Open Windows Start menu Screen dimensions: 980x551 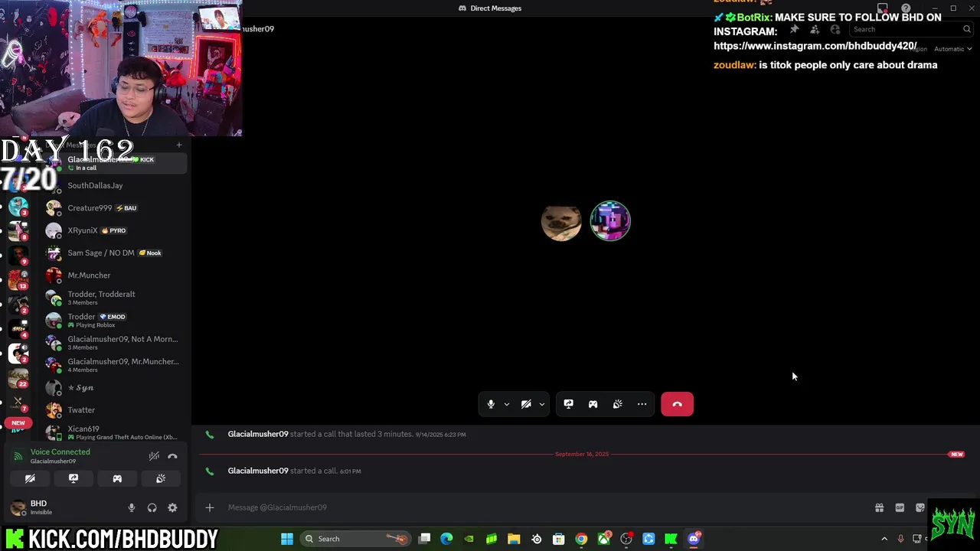point(287,539)
